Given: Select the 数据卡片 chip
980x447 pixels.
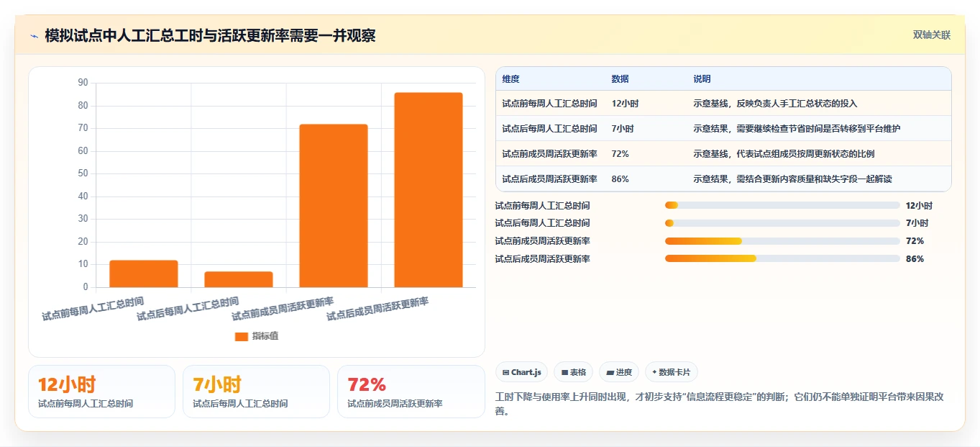Looking at the screenshot, I should click(x=671, y=372).
